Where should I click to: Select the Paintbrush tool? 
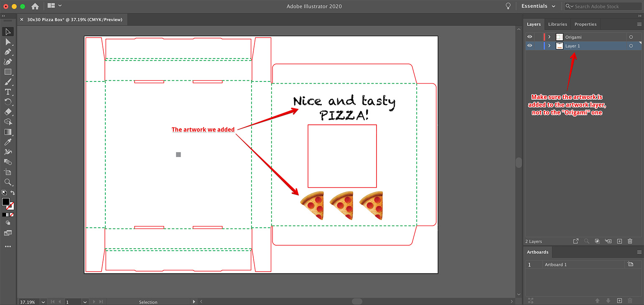click(8, 82)
